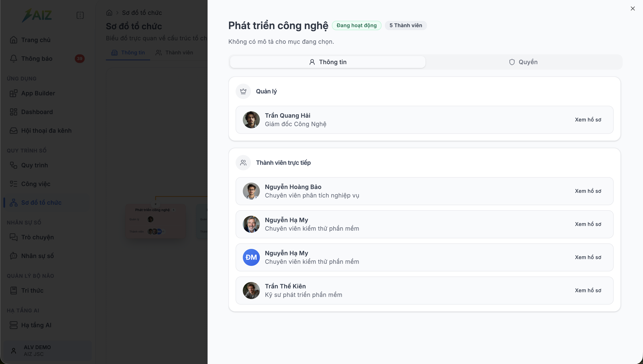Viewport: 643px width, 364px height.
Task: Open the ALV DEMO account menu
Action: point(48,350)
